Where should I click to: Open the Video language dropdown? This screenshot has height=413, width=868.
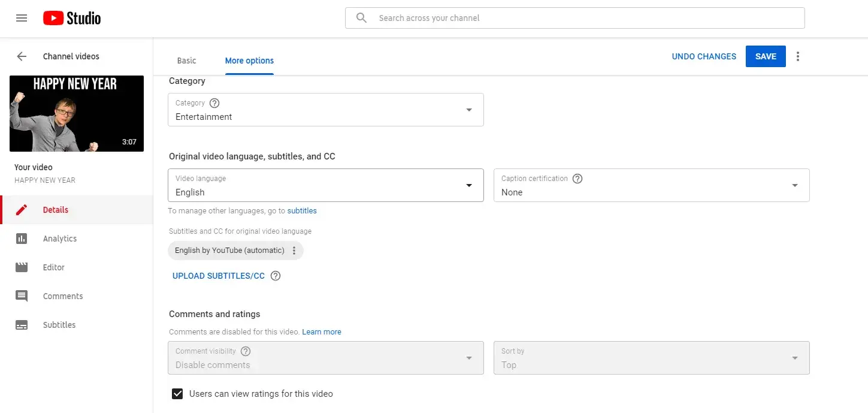point(469,185)
